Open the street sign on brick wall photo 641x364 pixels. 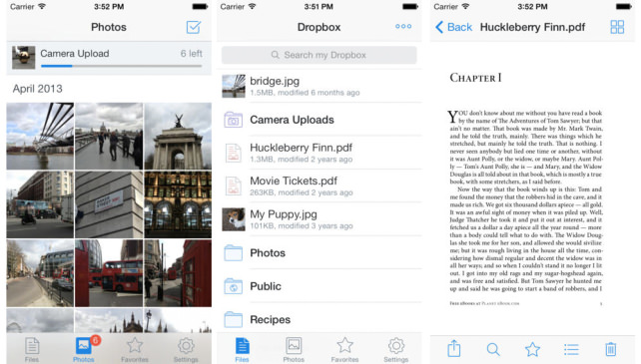point(109,204)
